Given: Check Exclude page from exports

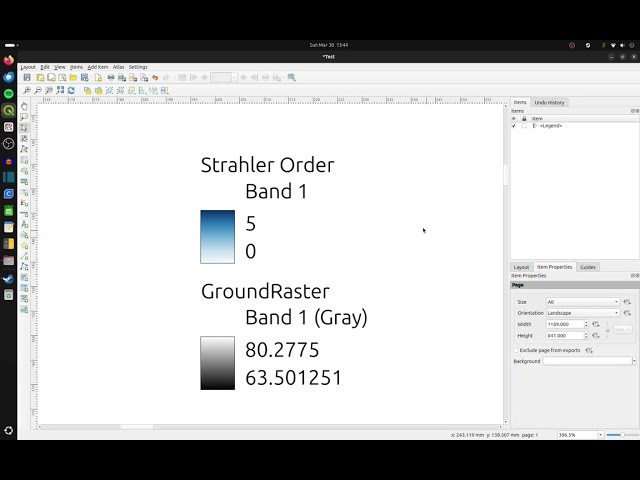Looking at the screenshot, I should (516, 350).
